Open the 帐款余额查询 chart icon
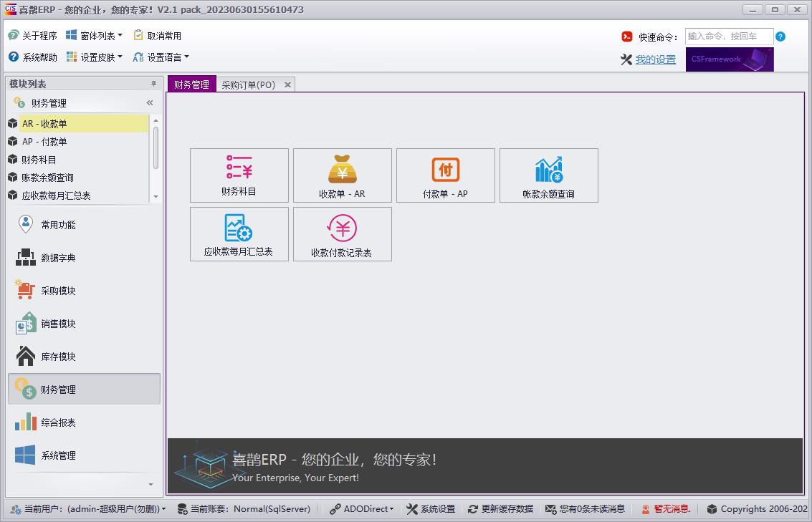The width and height of the screenshot is (812, 522). [549, 175]
